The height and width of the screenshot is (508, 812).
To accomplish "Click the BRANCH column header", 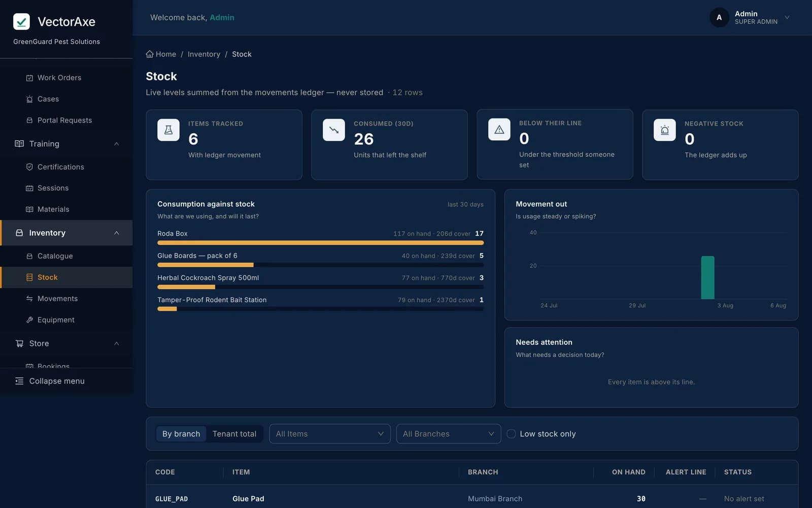I will 483,472.
